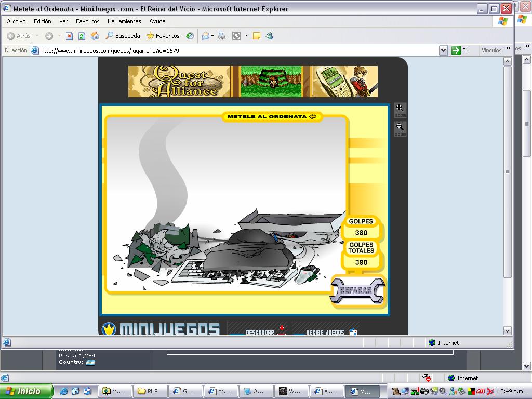Click the Atrás back button
Screen dimensions: 532x399
click(19, 36)
